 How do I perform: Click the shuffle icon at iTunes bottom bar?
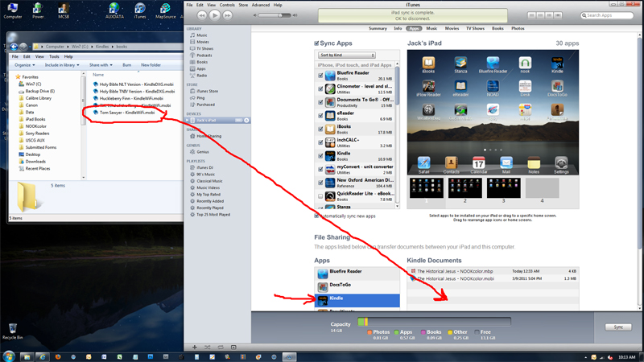(x=208, y=348)
